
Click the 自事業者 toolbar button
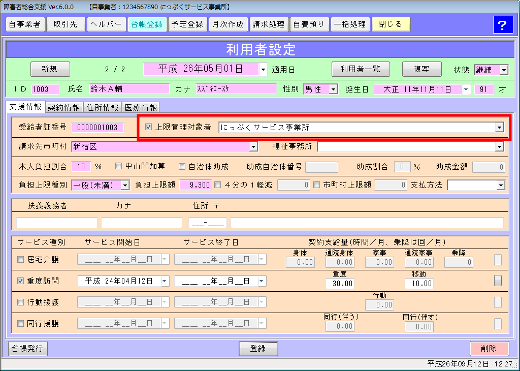pyautogui.click(x=25, y=24)
